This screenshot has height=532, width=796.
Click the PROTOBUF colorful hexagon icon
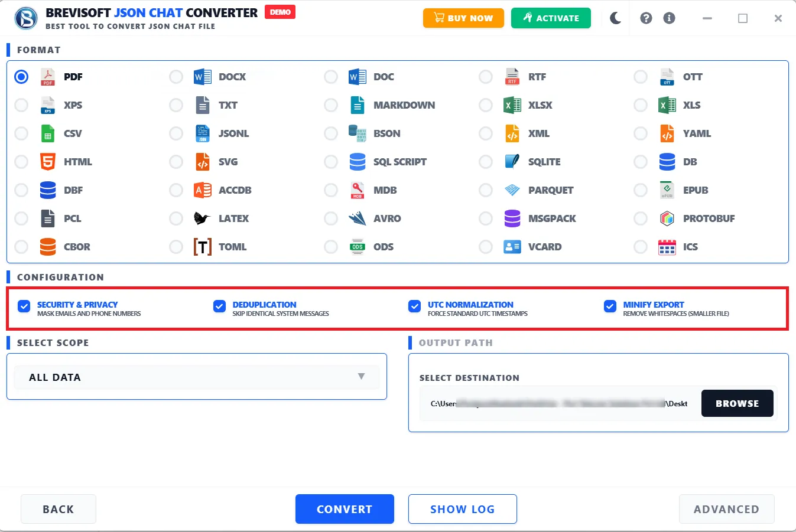[x=667, y=218]
